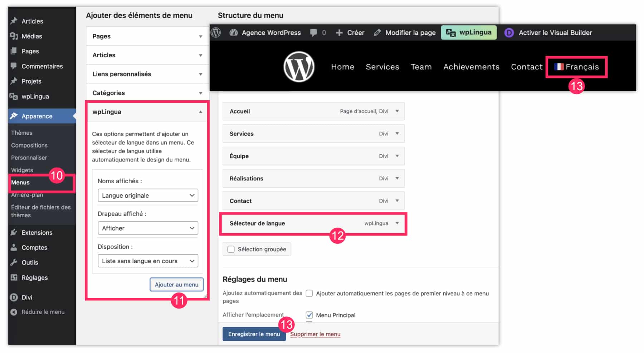Click the Commentaires bubble icon in the sidebar
The width and height of the screenshot is (644, 353).
14,66
